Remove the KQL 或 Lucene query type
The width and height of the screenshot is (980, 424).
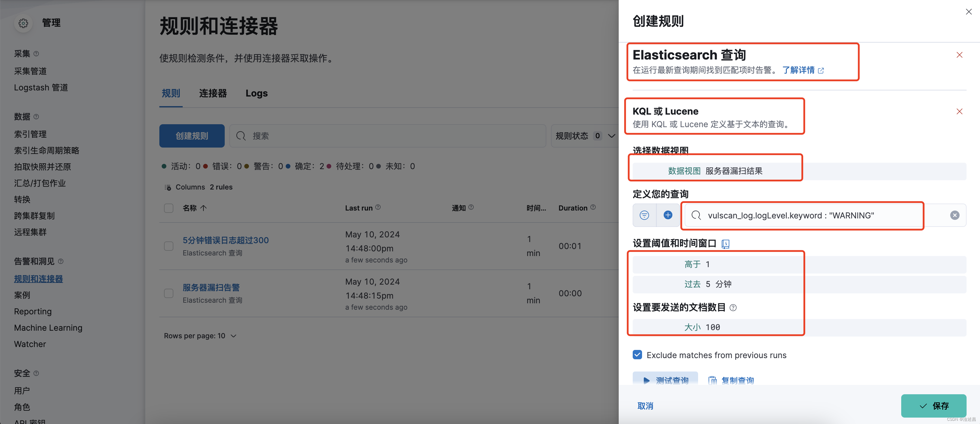tap(960, 111)
